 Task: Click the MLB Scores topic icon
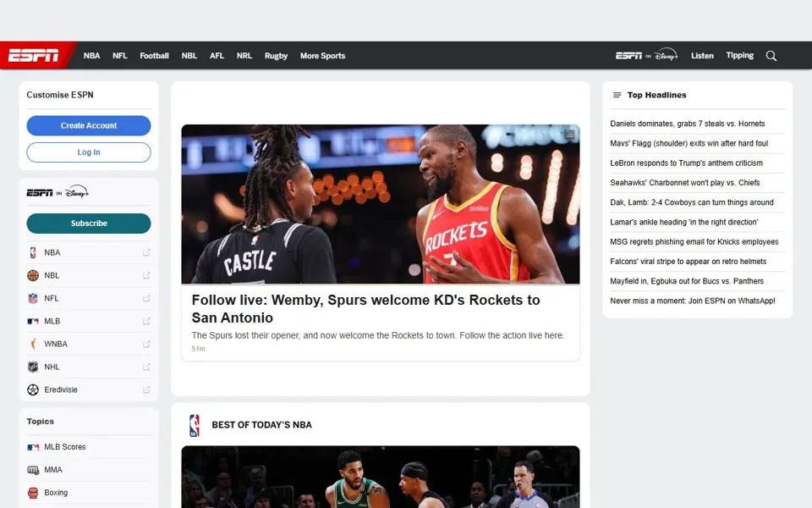[33, 447]
